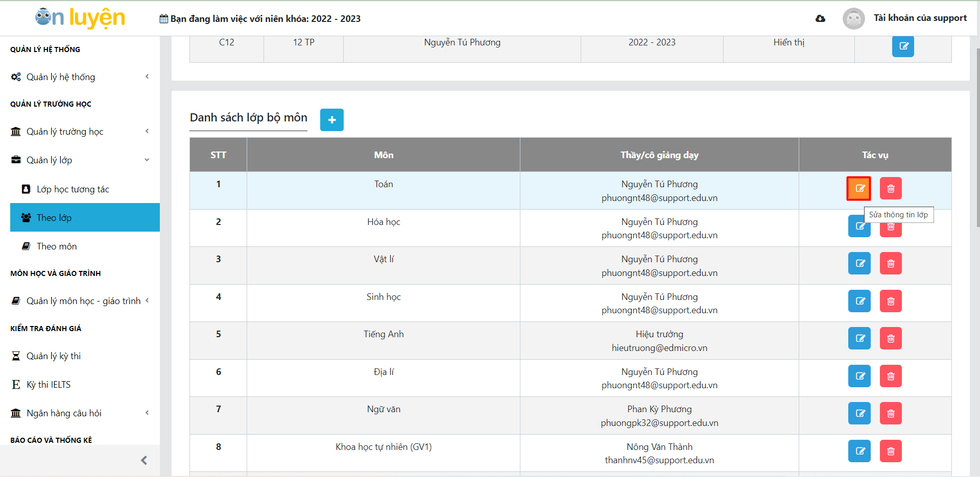This screenshot has height=477, width=980.
Task: Click the cloud download icon in header
Action: coord(820,19)
